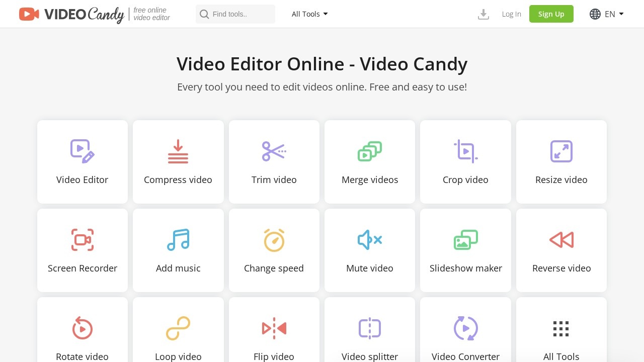Click the Add music label
Screen dimensions: 644x362
(178, 268)
